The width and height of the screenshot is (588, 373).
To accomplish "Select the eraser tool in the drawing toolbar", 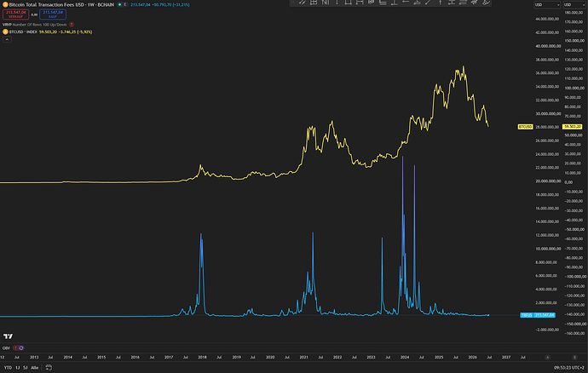I will [x=486, y=3].
